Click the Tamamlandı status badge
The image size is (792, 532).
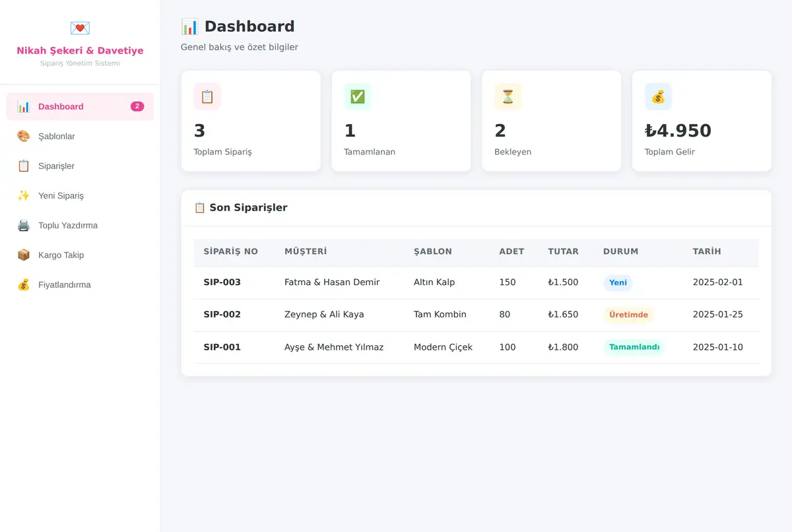[x=634, y=347]
